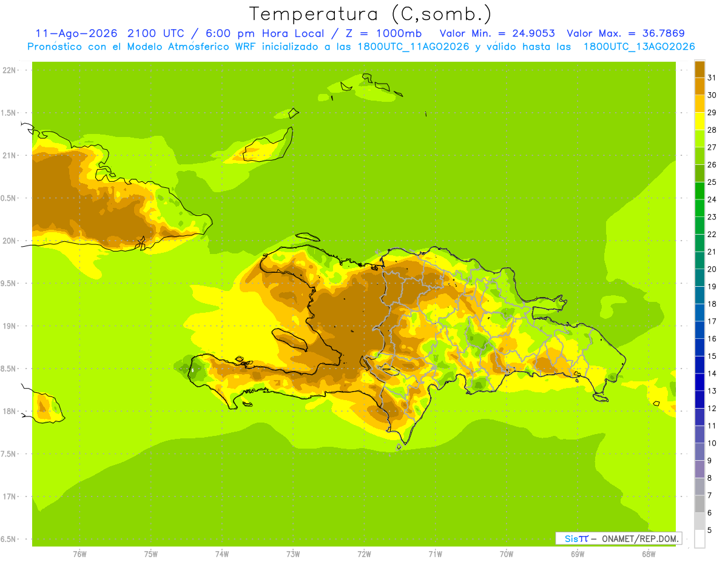Click the 74W longitude axis label

(x=222, y=554)
